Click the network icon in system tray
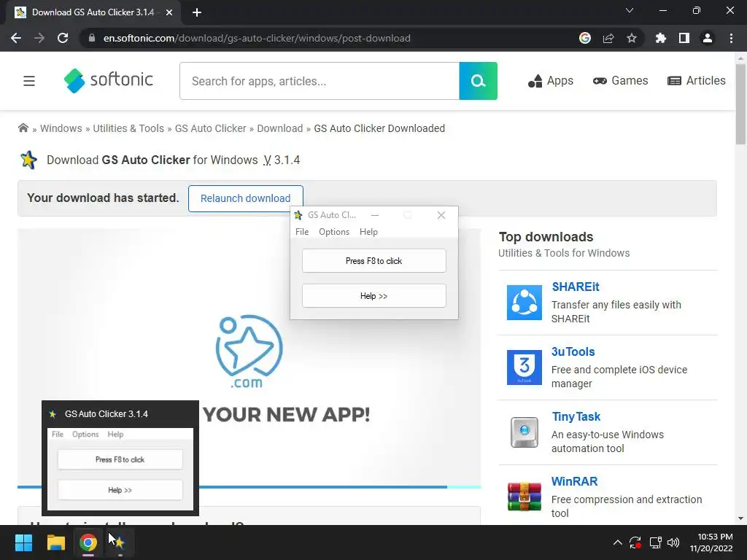 (x=656, y=542)
